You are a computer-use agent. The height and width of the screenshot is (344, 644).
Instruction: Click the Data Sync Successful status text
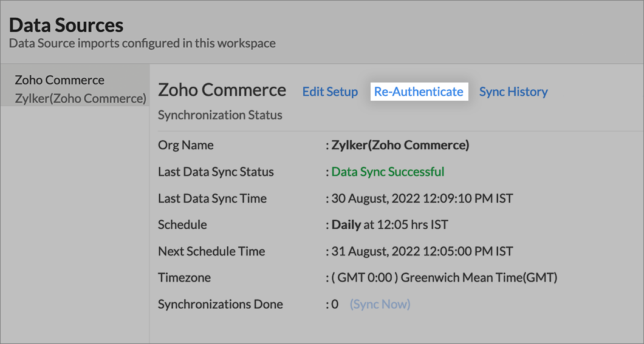tap(388, 172)
